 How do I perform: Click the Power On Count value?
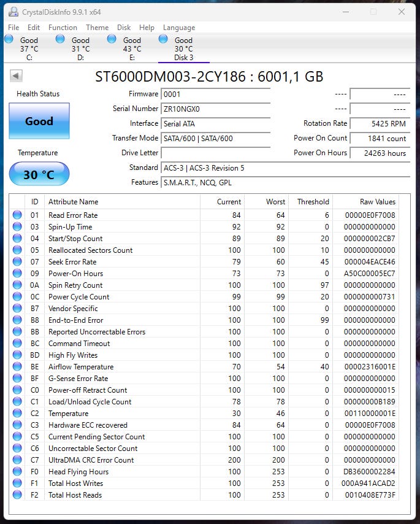[380, 138]
